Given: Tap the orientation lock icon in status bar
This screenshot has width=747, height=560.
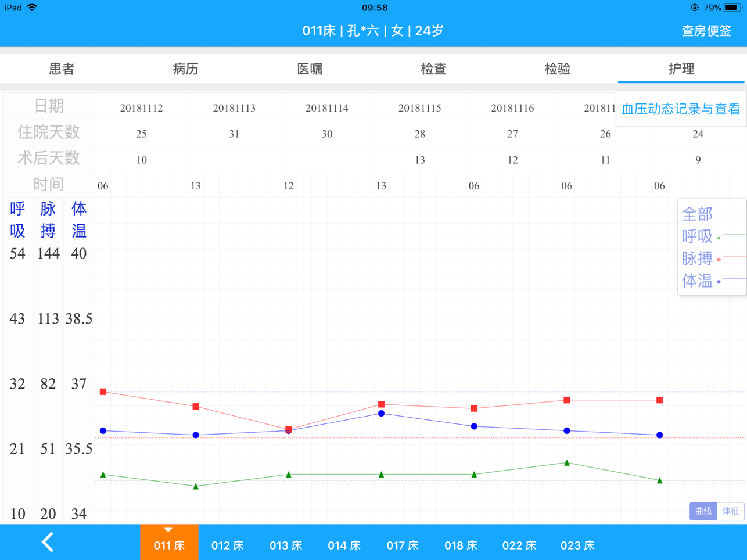Looking at the screenshot, I should pos(694,8).
